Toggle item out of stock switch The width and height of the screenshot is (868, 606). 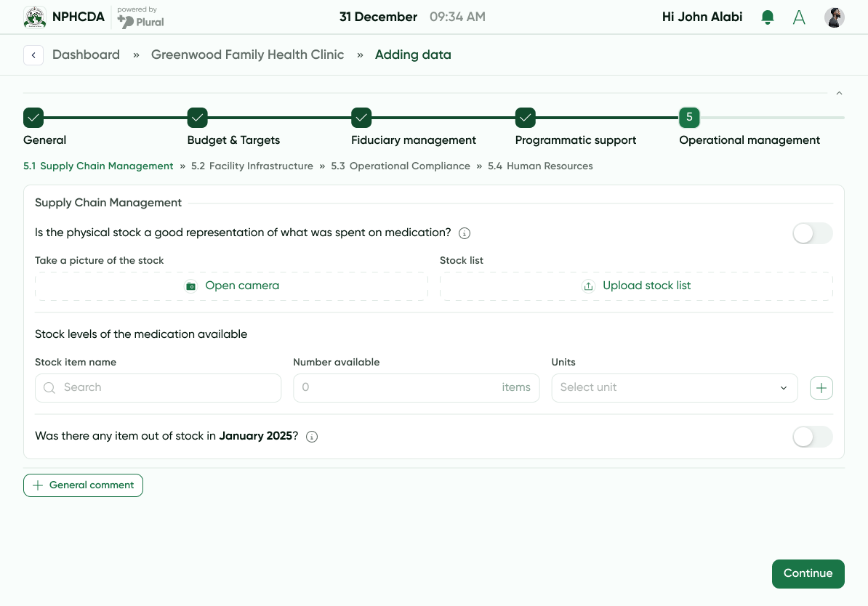(812, 437)
